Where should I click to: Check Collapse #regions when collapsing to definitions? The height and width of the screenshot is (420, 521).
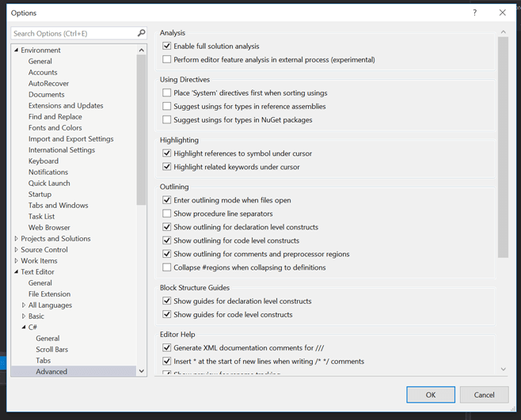point(167,267)
